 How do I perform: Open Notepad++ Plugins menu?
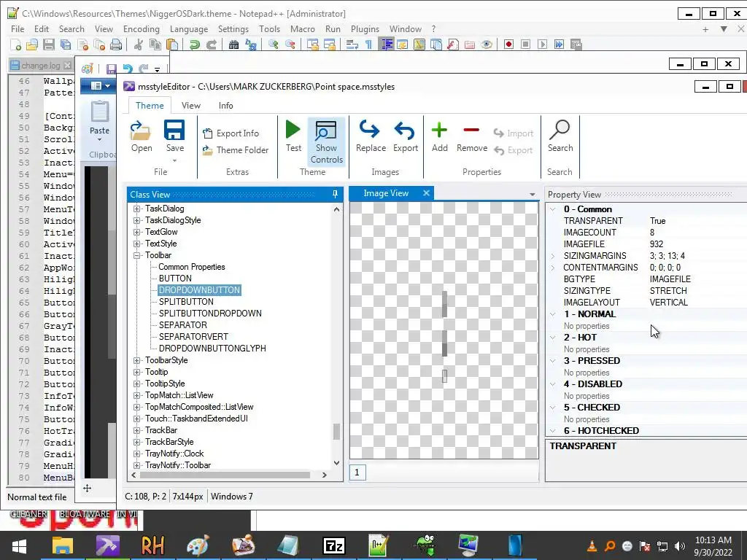click(365, 29)
